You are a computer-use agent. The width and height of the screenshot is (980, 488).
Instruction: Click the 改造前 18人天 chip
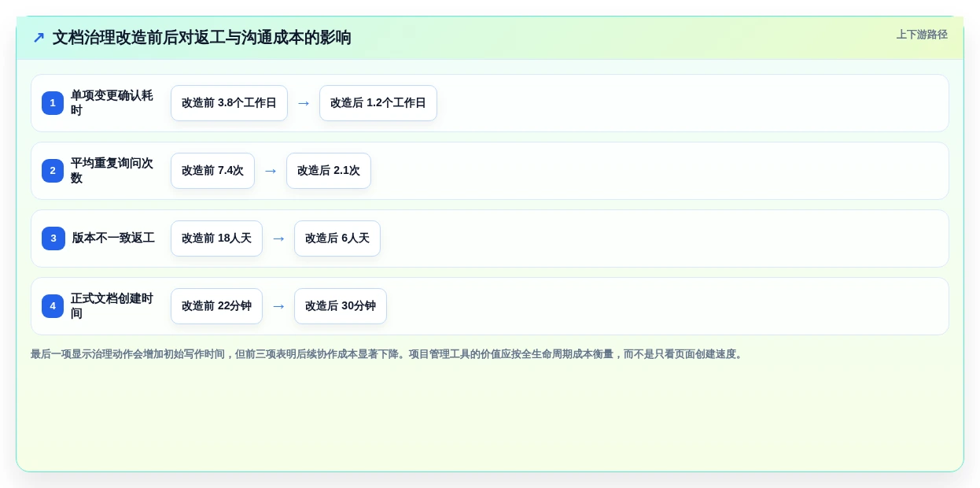pos(216,238)
